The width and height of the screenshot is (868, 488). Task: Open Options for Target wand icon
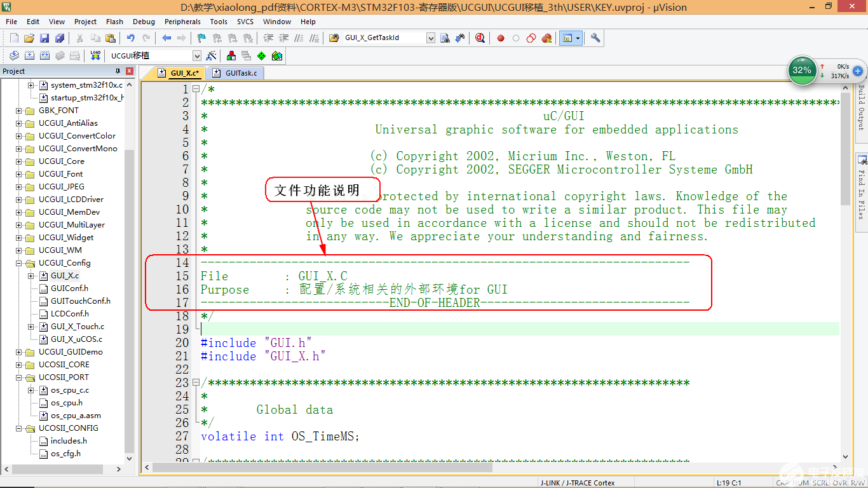(212, 56)
